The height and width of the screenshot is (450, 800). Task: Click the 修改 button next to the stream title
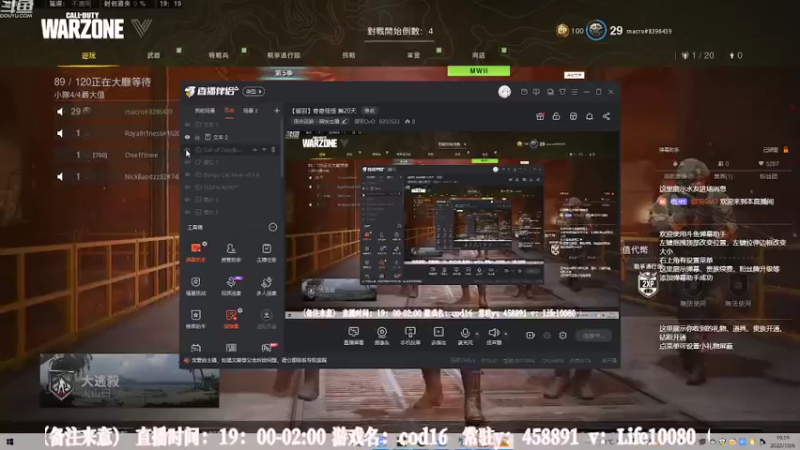(369, 110)
